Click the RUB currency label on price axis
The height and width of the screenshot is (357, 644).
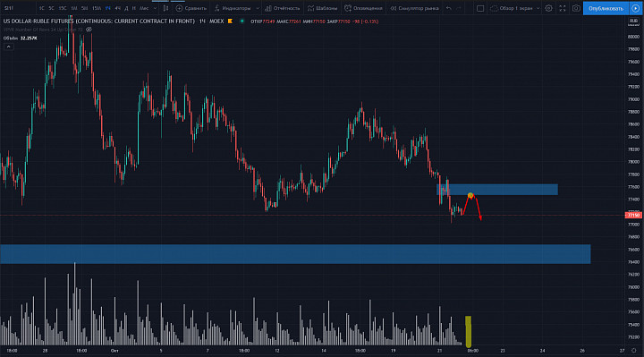(x=633, y=21)
